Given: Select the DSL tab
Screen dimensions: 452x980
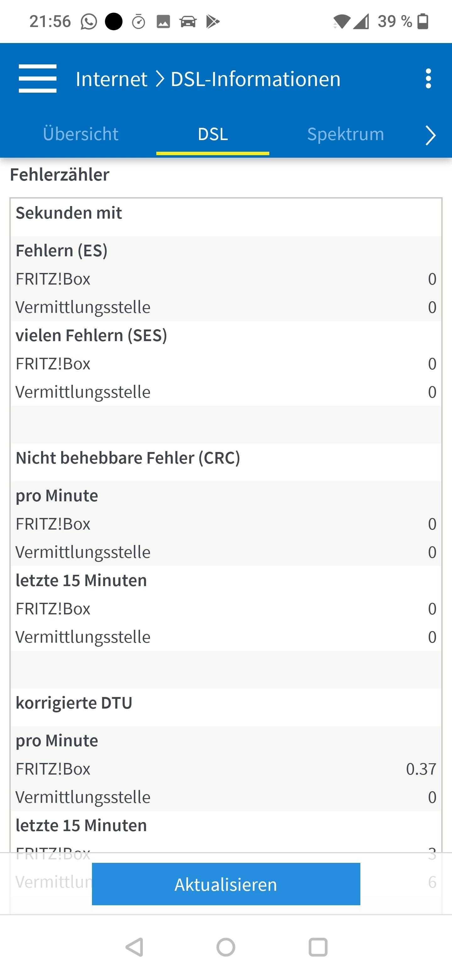Looking at the screenshot, I should click(213, 134).
